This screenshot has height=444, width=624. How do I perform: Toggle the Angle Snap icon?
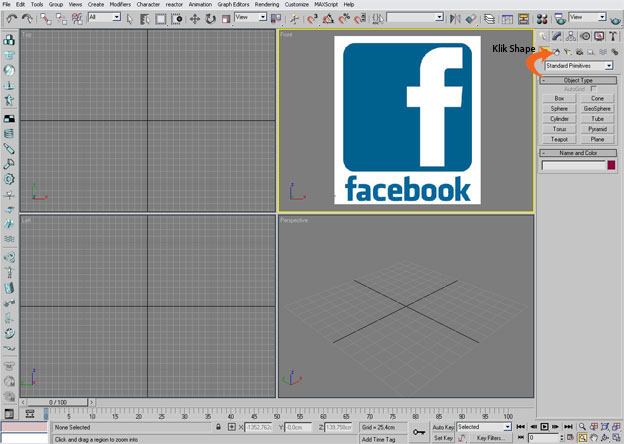pyautogui.click(x=328, y=19)
